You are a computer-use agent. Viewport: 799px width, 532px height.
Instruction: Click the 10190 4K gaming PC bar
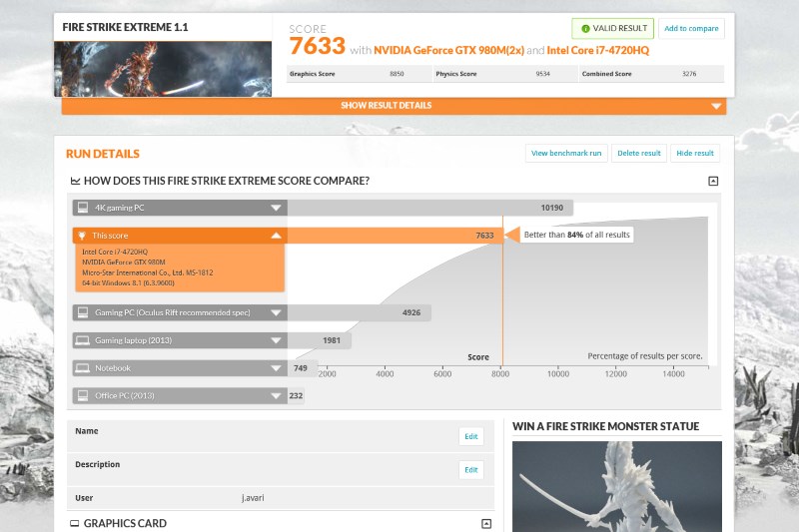point(430,208)
